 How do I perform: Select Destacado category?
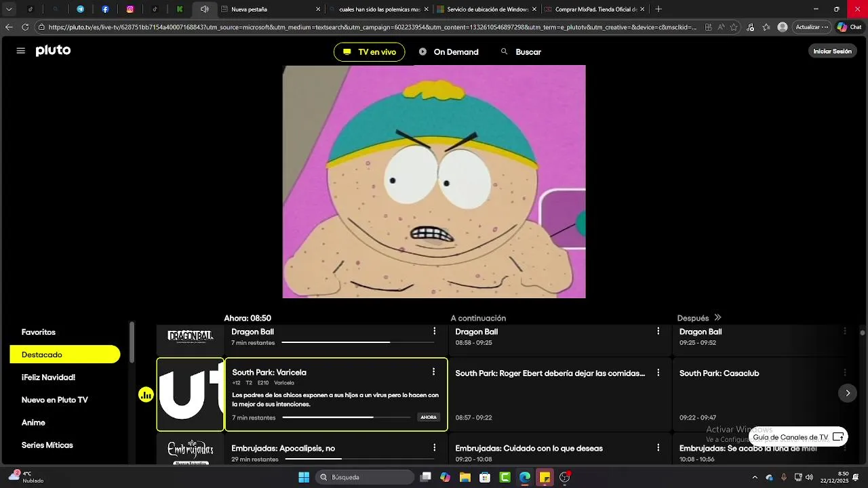65,354
